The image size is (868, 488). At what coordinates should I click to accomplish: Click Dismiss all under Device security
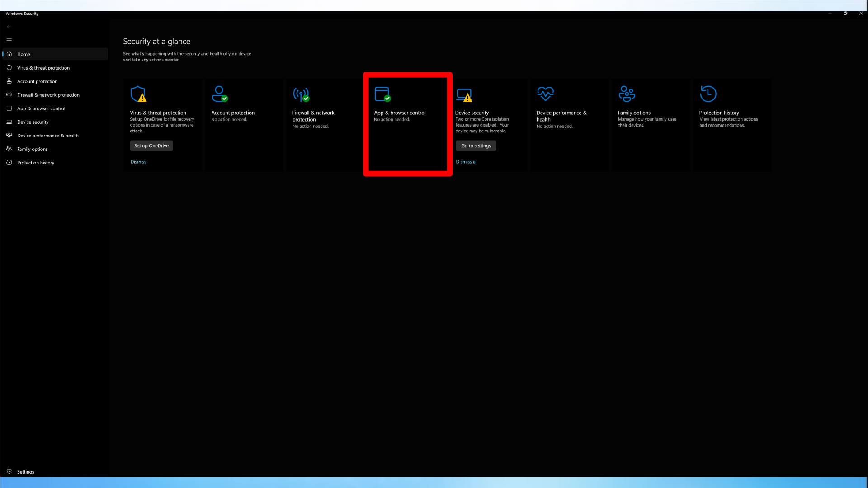466,161
